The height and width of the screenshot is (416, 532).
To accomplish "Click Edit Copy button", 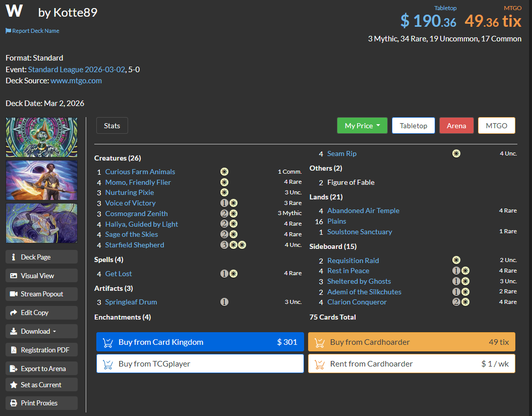I will [x=41, y=313].
